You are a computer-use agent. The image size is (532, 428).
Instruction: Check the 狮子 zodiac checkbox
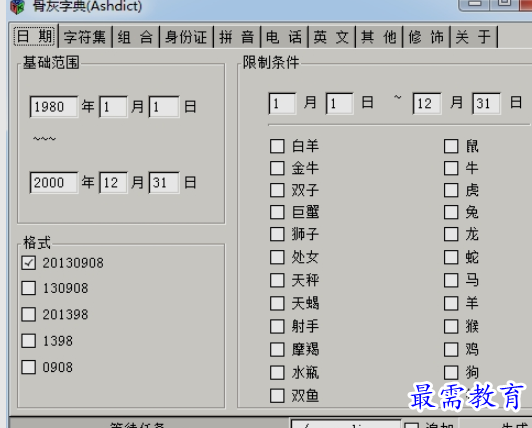click(x=277, y=234)
